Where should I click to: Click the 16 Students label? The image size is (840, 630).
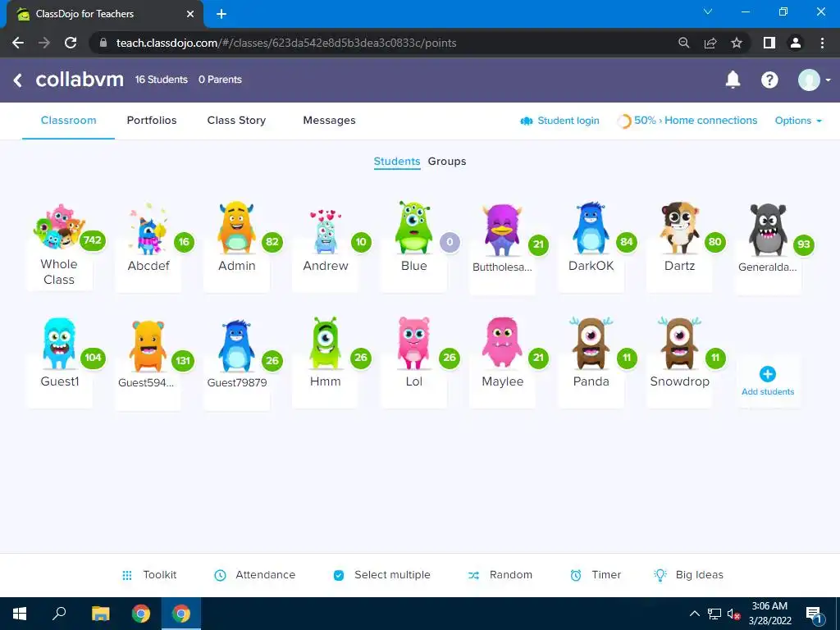162,80
